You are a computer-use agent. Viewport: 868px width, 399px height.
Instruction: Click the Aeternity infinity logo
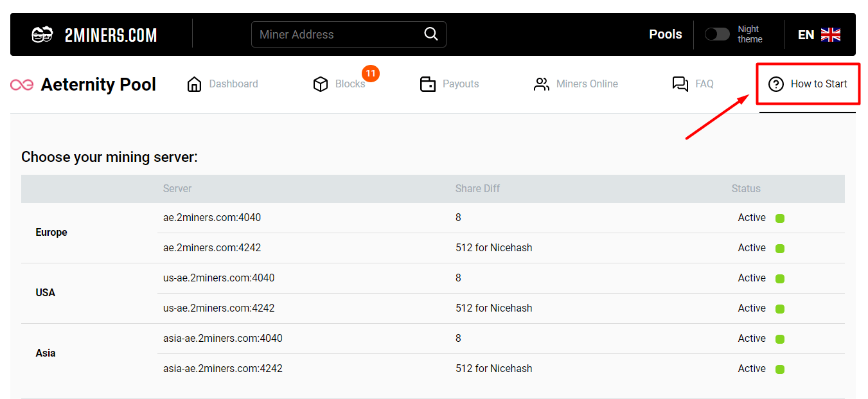click(x=22, y=85)
